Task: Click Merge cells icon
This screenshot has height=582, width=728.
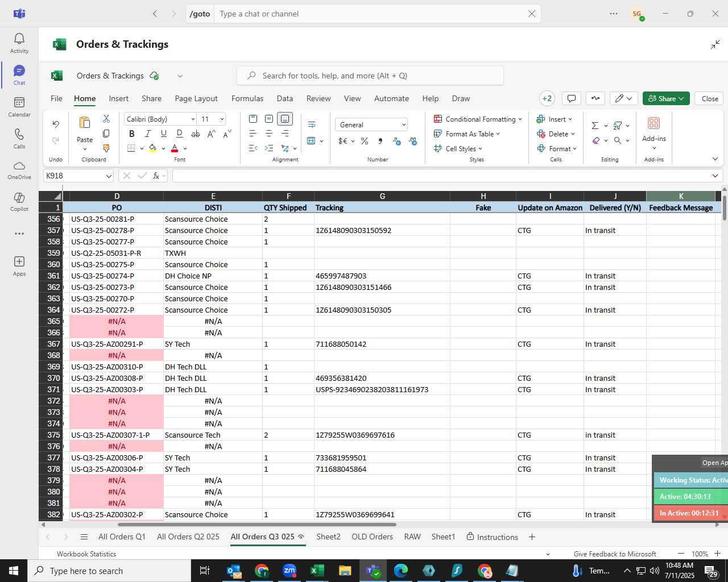Action: pyautogui.click(x=311, y=141)
